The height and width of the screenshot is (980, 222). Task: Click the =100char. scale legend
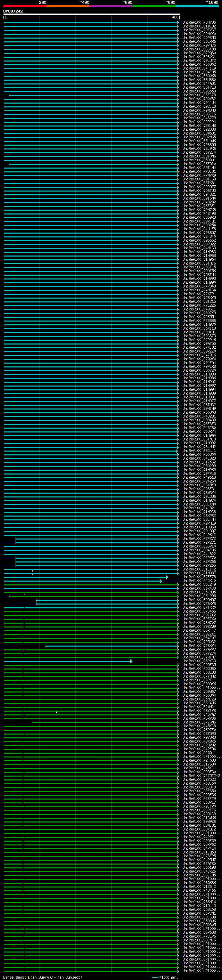(165, 977)
